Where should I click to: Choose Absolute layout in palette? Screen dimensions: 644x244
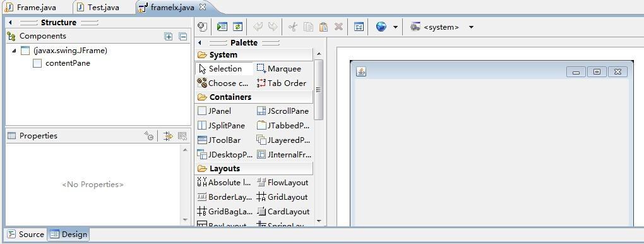224,183
